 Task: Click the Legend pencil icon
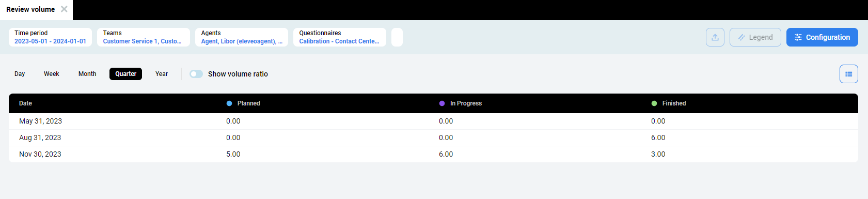[x=741, y=37]
